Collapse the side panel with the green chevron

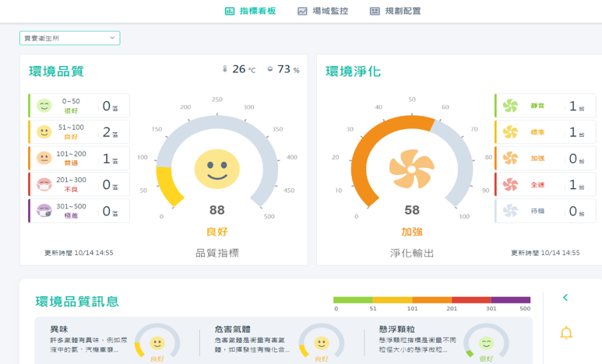pos(565,297)
